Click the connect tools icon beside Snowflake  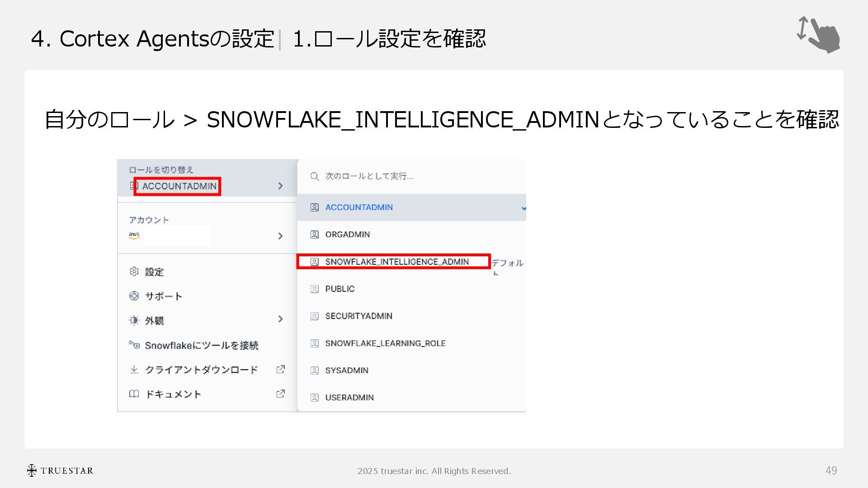[134, 345]
